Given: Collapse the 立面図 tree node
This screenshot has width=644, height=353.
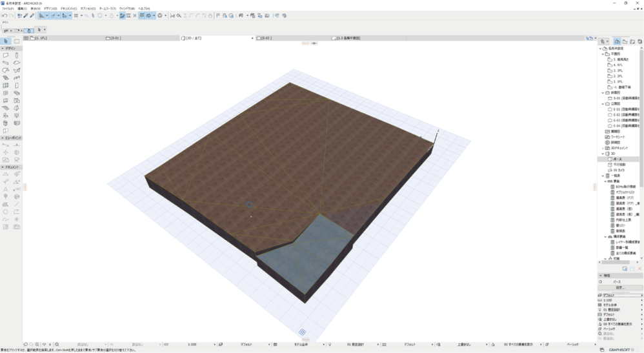Looking at the screenshot, I should coord(603,104).
